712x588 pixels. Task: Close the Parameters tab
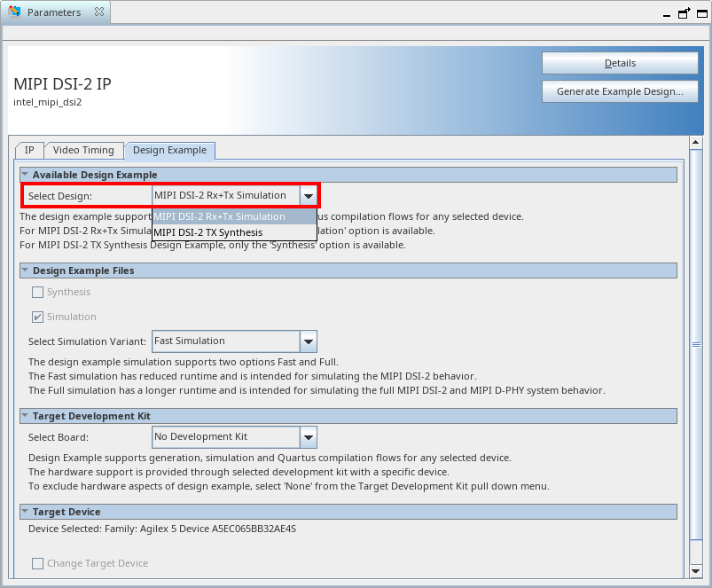(x=99, y=12)
